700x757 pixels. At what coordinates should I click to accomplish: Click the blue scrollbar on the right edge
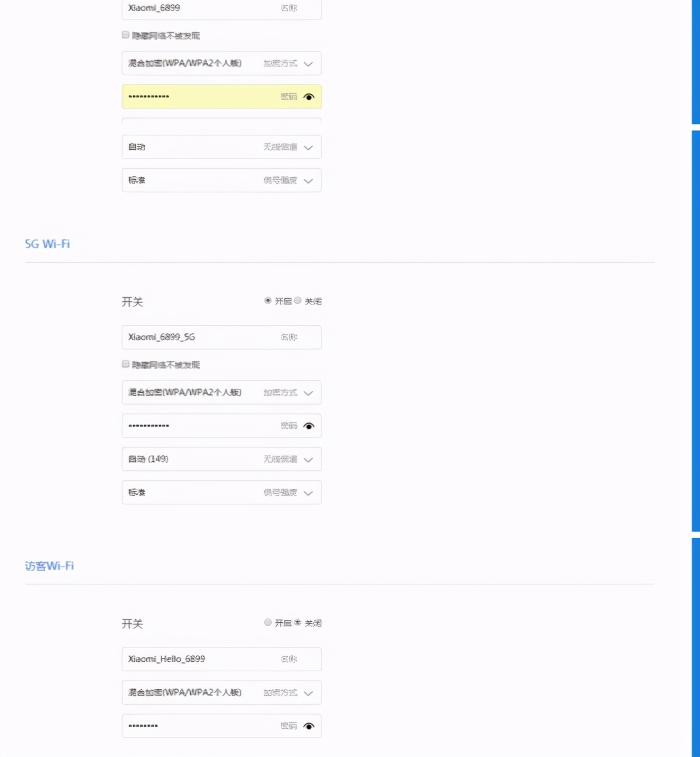coord(695,334)
